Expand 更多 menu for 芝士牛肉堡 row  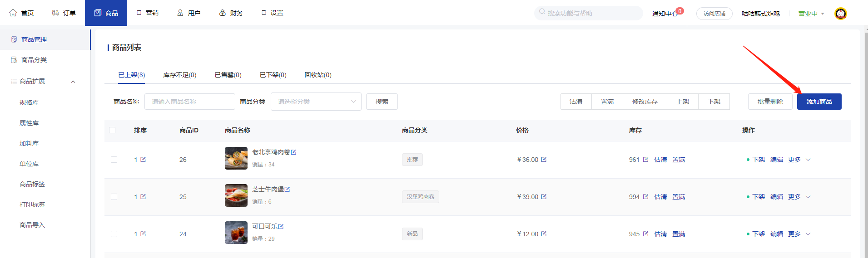coord(799,197)
